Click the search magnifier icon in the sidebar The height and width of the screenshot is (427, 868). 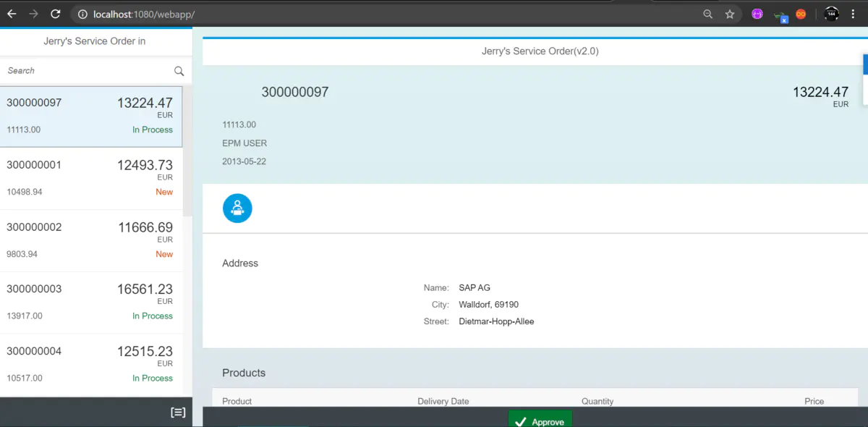click(x=178, y=71)
